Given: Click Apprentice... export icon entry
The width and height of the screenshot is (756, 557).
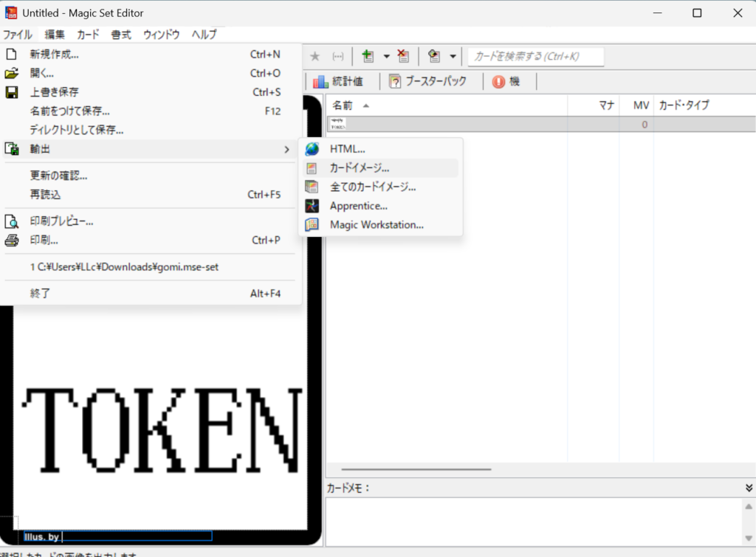Looking at the screenshot, I should tap(358, 206).
